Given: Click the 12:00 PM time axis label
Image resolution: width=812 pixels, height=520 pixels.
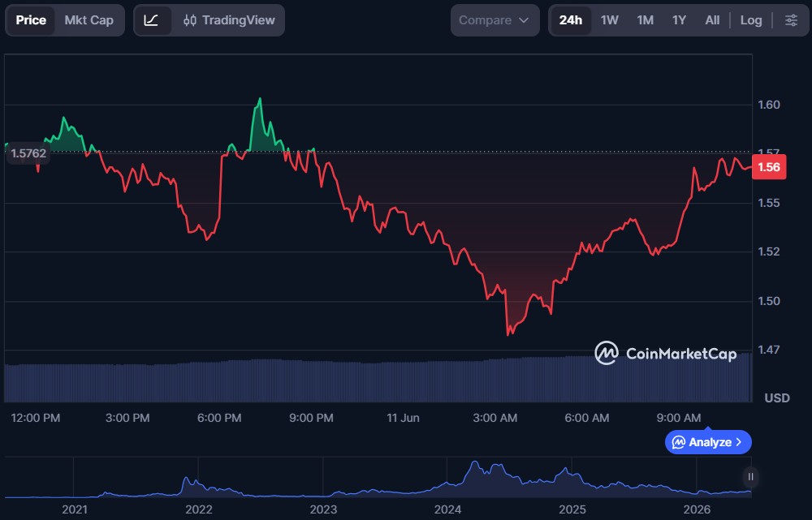Looking at the screenshot, I should tap(36, 418).
